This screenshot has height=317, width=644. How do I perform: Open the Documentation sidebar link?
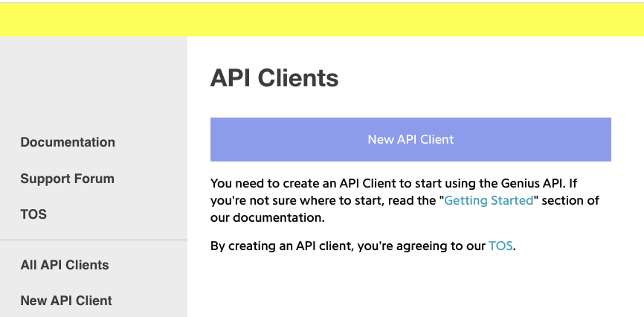[x=68, y=142]
